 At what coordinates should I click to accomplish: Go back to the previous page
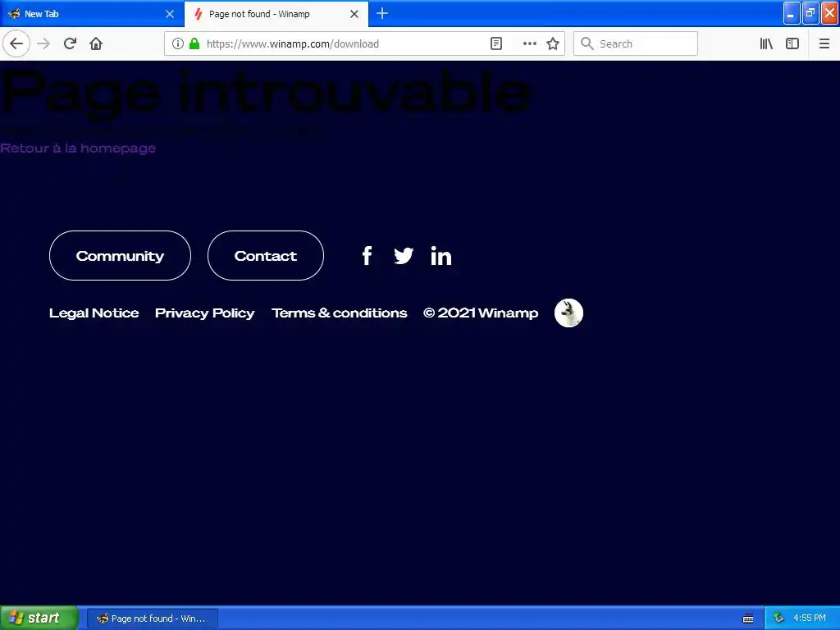16,43
